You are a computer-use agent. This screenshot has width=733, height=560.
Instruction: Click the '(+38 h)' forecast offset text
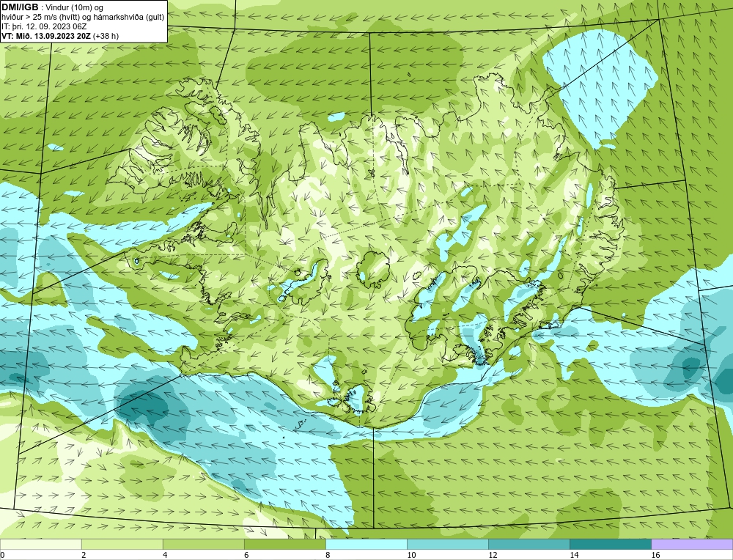click(x=106, y=36)
